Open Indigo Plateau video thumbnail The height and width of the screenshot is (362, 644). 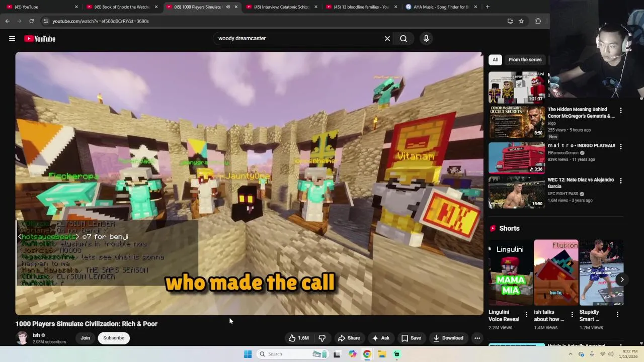click(516, 158)
